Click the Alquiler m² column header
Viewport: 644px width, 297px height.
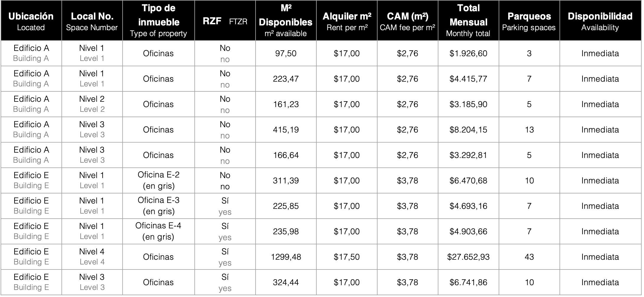click(347, 21)
